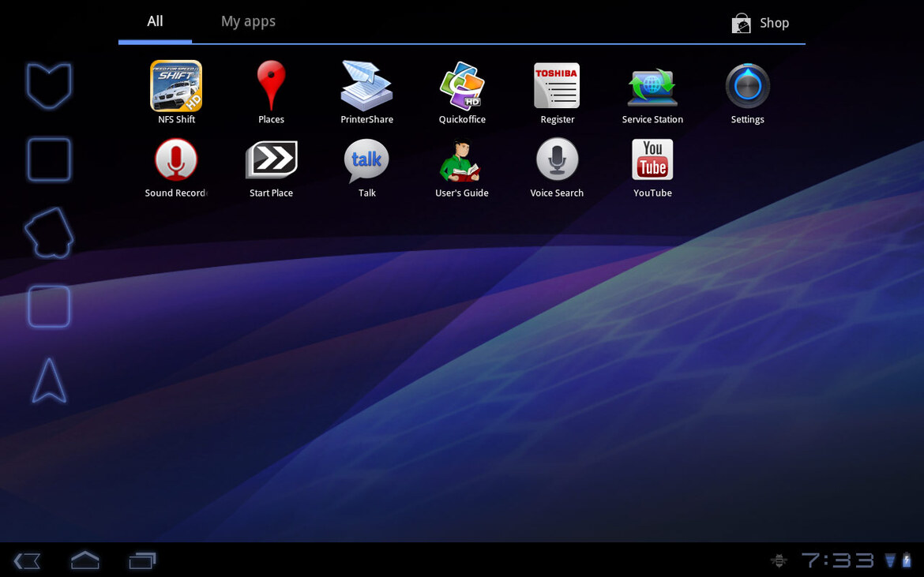Switch to the All tab
The width and height of the screenshot is (924, 577).
coord(155,22)
